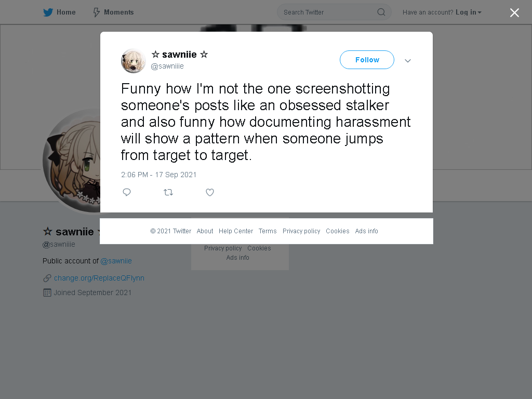Open Terms footer link
The image size is (532, 399).
point(268,231)
